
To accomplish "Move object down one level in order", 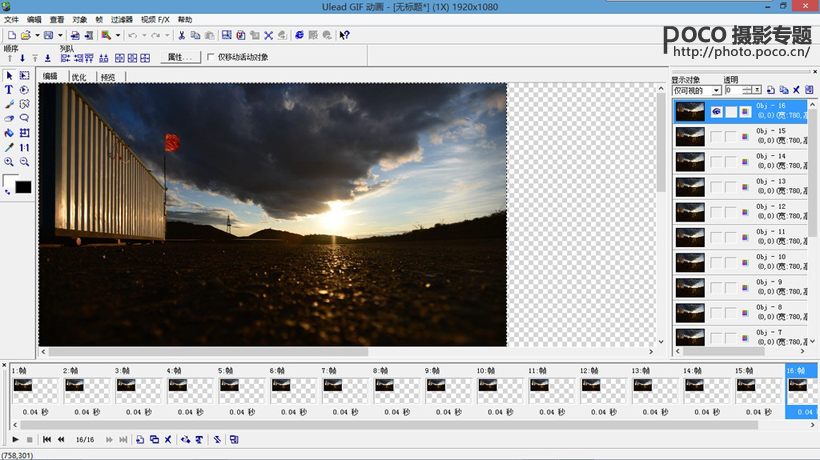I will [22, 58].
